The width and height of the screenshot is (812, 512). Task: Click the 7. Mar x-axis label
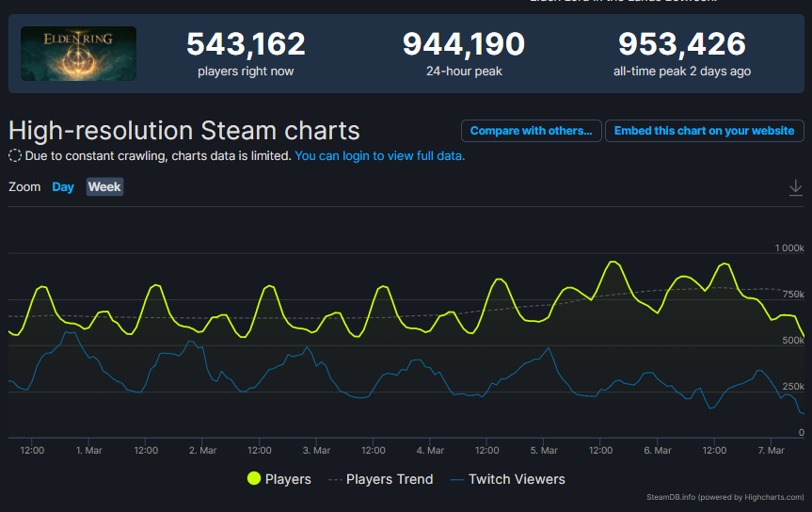click(x=772, y=450)
